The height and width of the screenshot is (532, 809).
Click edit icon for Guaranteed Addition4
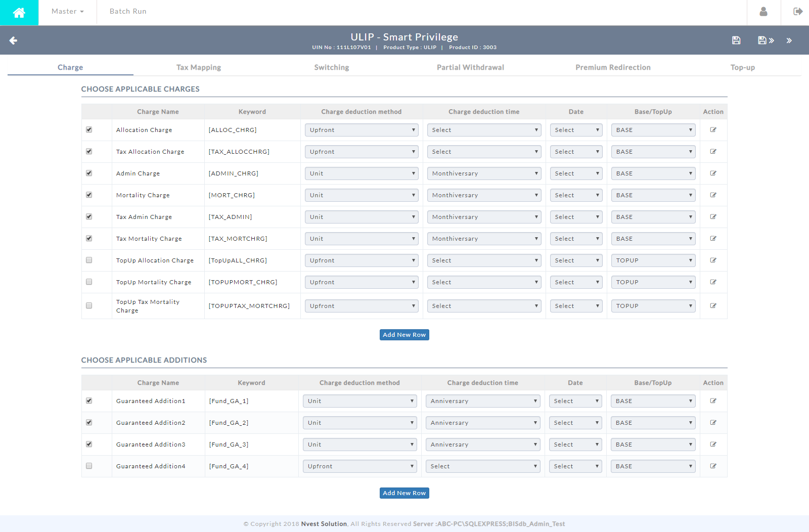(x=713, y=466)
